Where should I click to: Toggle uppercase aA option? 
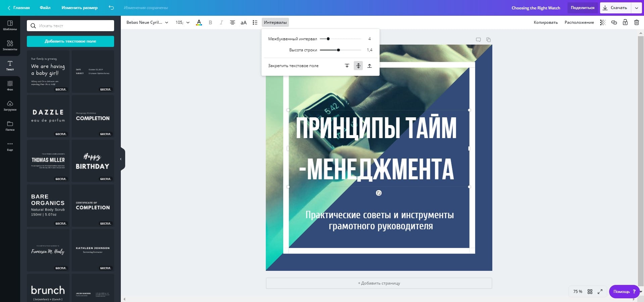[244, 22]
